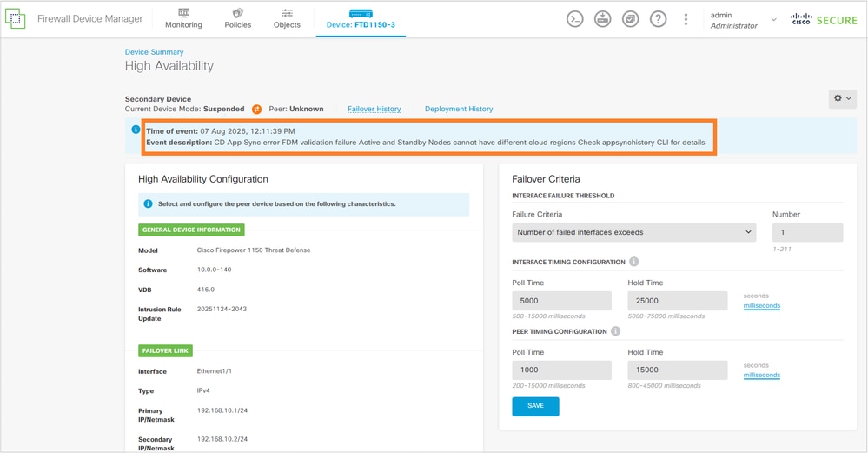Select the primary IP 192.168.10.1/24
868x453 pixels.
point(222,410)
